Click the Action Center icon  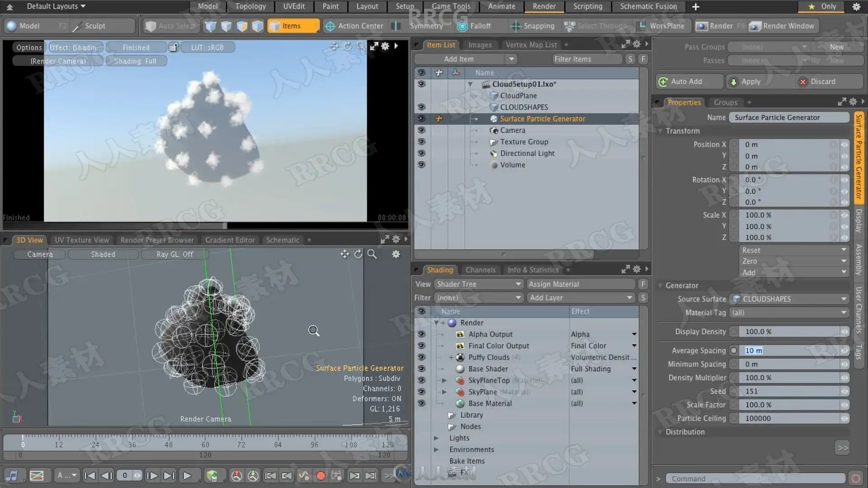pyautogui.click(x=330, y=26)
